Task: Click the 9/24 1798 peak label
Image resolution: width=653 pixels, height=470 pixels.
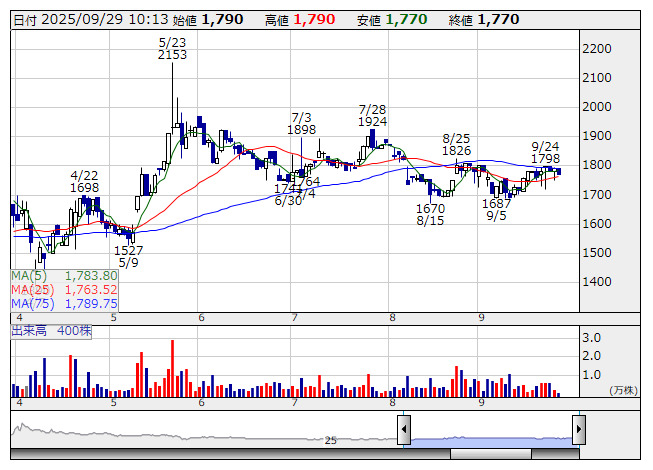Action: click(546, 152)
